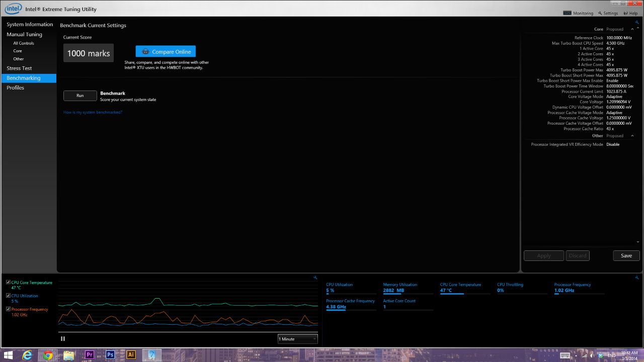Open Settings with the wrench icon
Screen dimensions: 644x362
point(608,13)
